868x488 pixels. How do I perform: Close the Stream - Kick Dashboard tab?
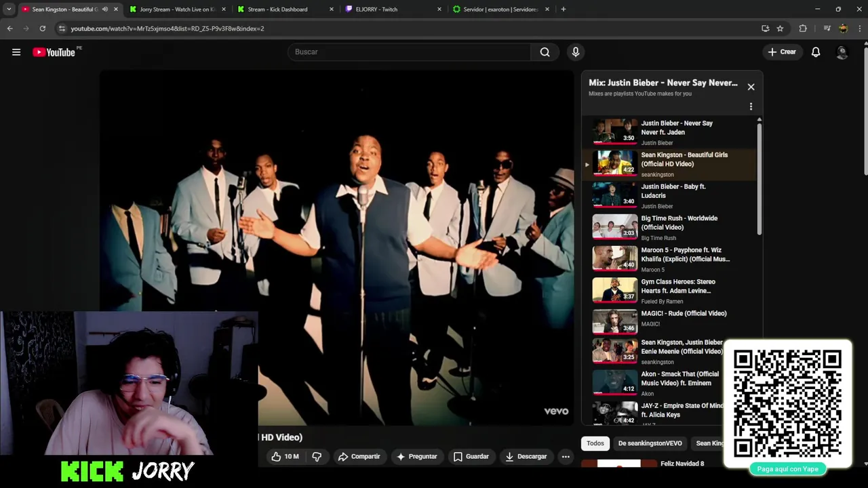click(x=331, y=9)
